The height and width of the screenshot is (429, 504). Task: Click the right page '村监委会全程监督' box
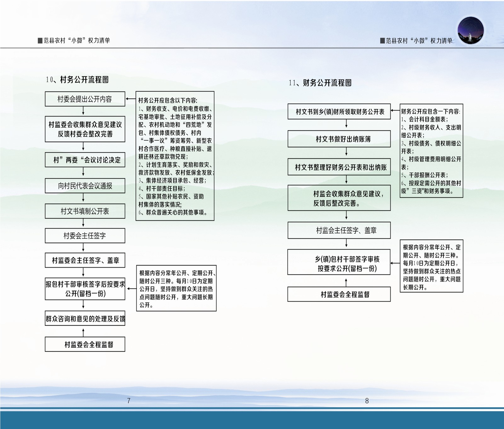pos(339,294)
